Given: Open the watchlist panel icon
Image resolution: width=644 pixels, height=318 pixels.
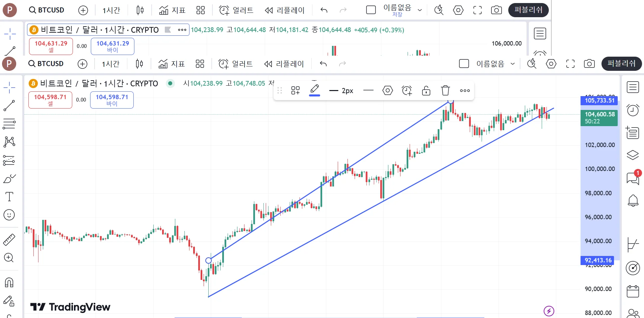Looking at the screenshot, I should tap(633, 87).
